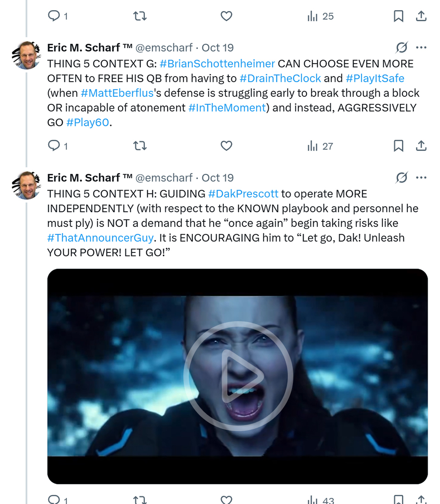Reply to the THING 5 CONTEXT G tweet
Image resolution: width=440 pixels, height=504 pixels.
tap(55, 146)
